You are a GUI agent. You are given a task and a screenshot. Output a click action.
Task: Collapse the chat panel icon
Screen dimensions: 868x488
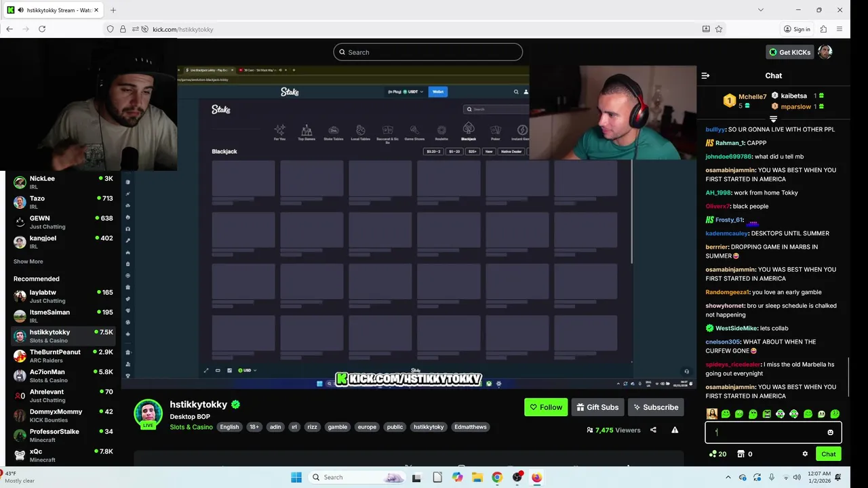coord(705,76)
